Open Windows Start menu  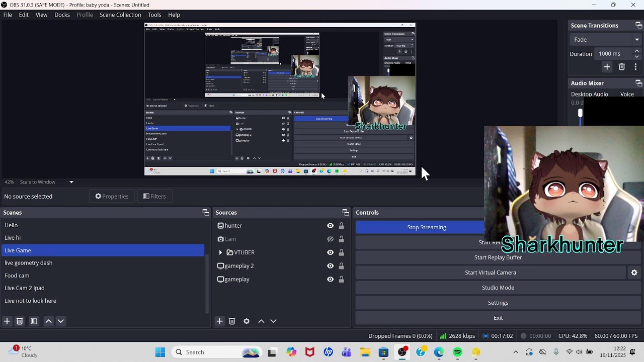coord(160,352)
